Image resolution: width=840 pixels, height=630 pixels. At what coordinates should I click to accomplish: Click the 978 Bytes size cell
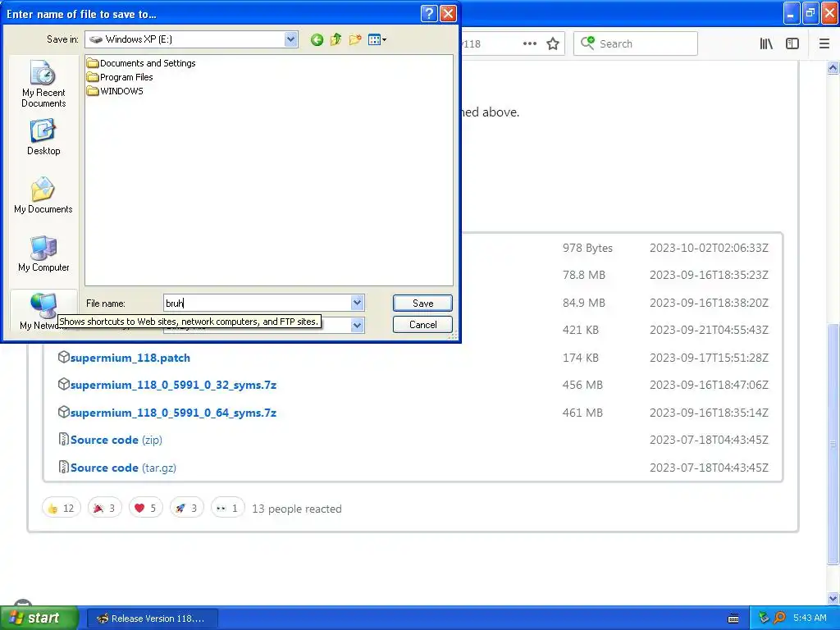[x=587, y=248]
